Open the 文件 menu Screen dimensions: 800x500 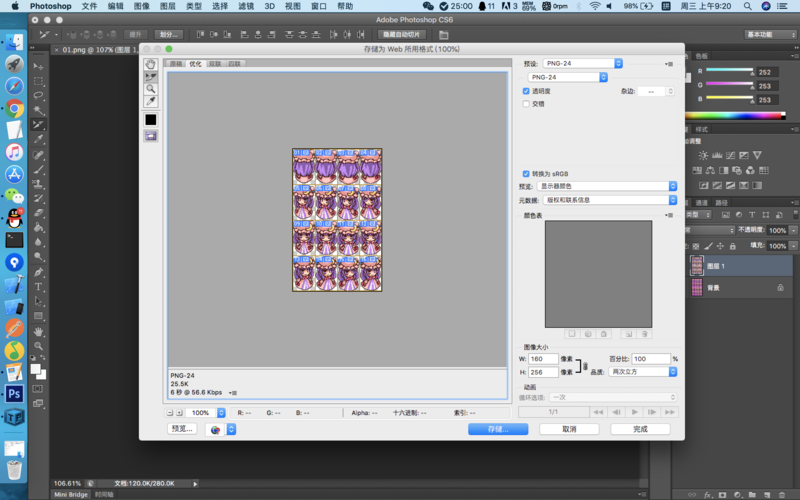pos(89,6)
